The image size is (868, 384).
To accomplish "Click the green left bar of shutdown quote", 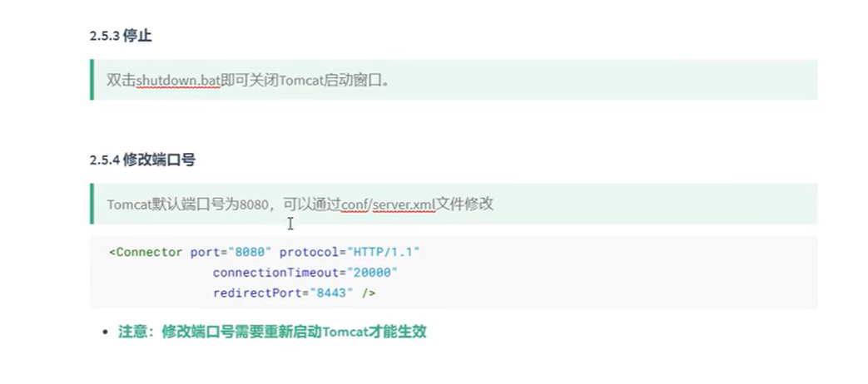I will pos(92,80).
